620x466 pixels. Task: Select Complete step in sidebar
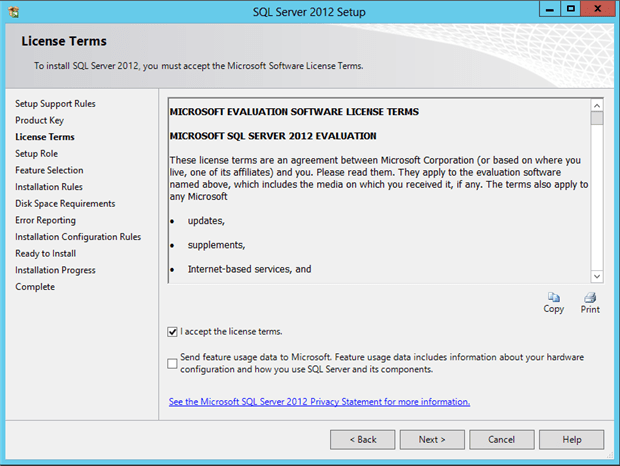35,287
